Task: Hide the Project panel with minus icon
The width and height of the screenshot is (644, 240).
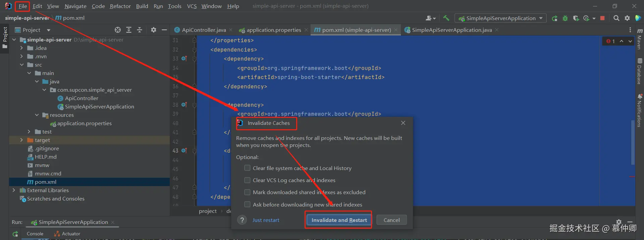Action: click(x=164, y=30)
